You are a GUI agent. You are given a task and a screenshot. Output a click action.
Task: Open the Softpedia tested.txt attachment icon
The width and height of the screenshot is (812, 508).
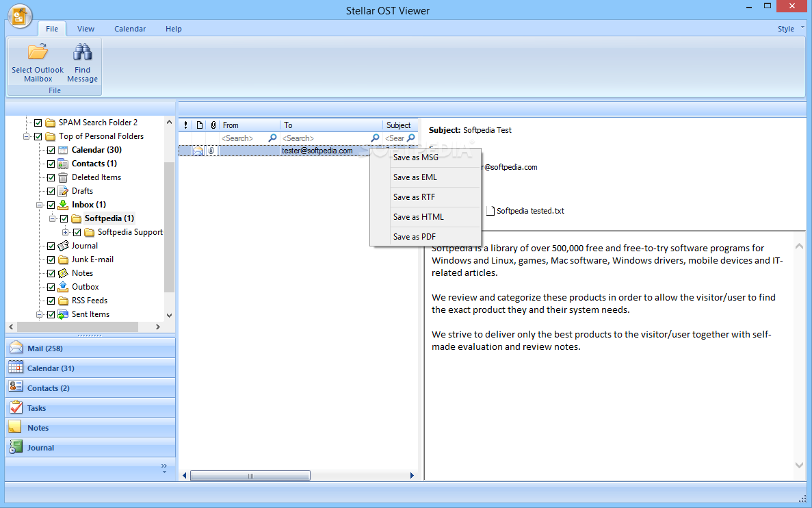click(x=490, y=210)
